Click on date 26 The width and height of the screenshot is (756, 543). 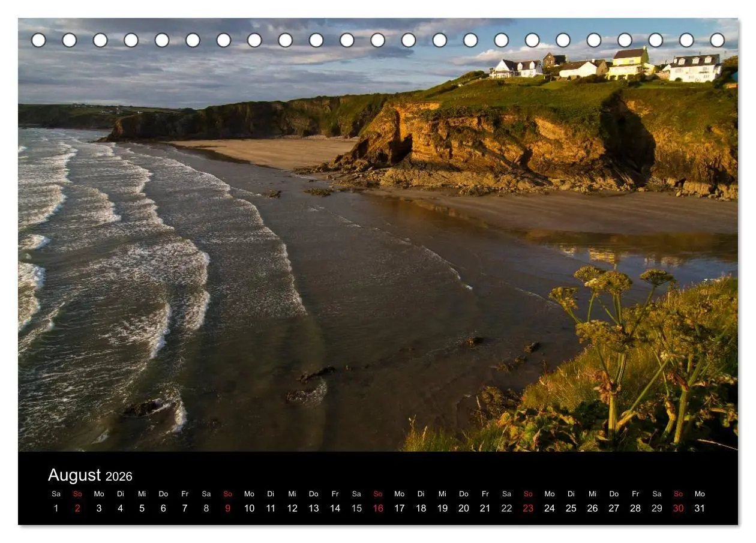[x=592, y=508]
